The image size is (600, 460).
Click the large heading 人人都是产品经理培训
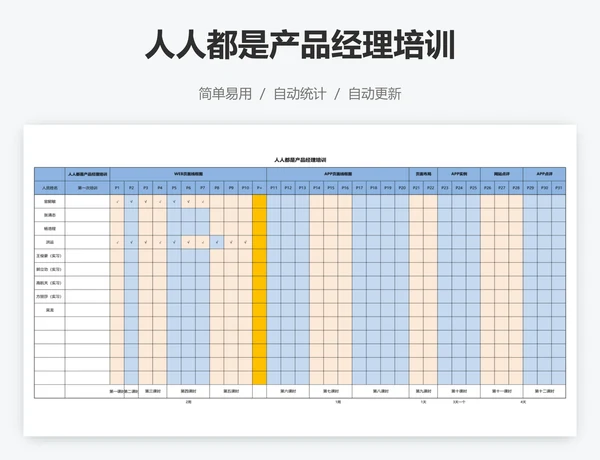tap(300, 45)
